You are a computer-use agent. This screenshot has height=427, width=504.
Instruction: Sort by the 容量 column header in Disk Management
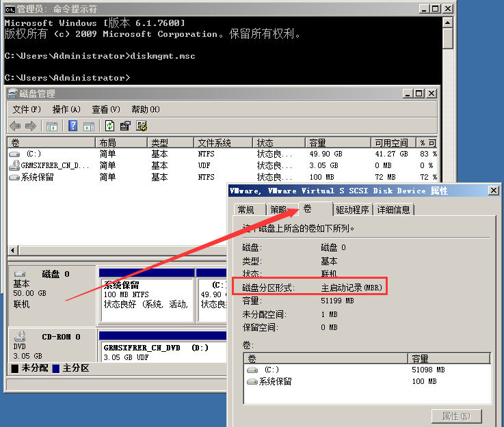338,143
